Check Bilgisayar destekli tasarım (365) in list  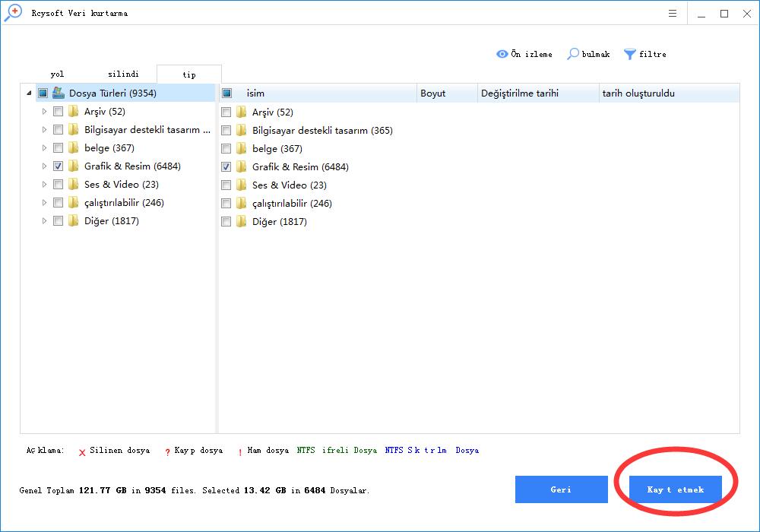[226, 130]
